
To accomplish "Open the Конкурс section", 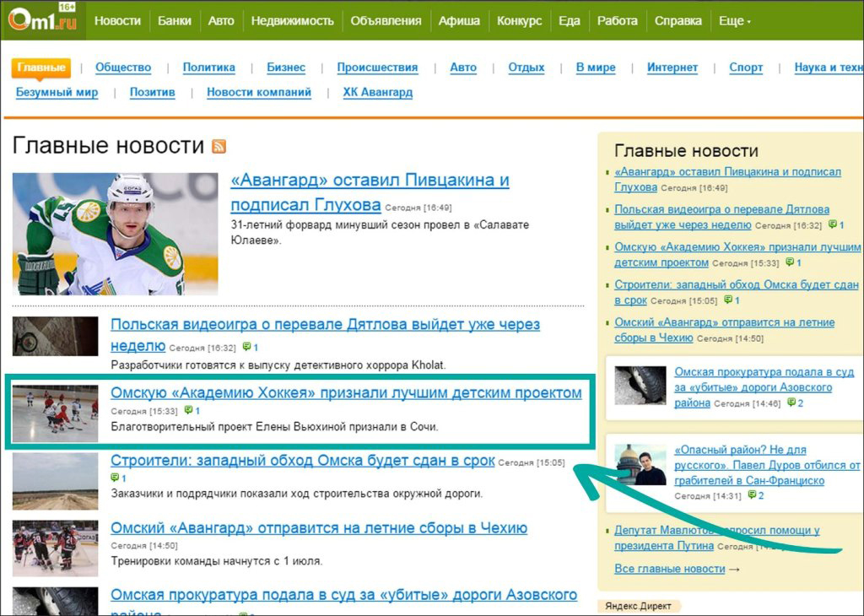I will pos(519,21).
